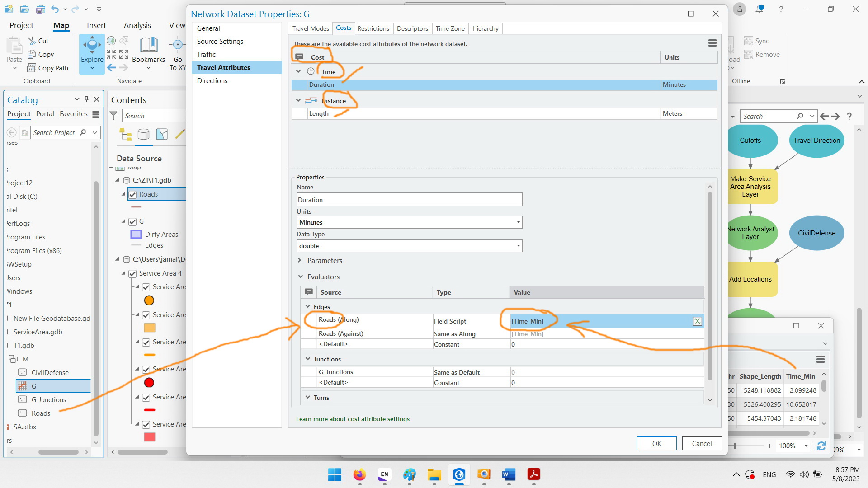This screenshot has width=868, height=488.
Task: Open notifications bell icon
Action: click(x=759, y=9)
